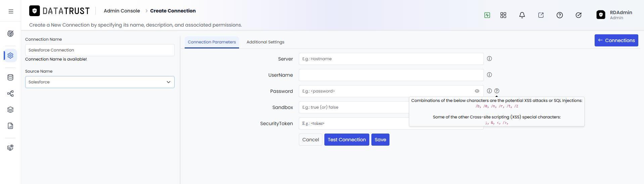Click the external link icon in header
The width and height of the screenshot is (644, 184).
[541, 15]
